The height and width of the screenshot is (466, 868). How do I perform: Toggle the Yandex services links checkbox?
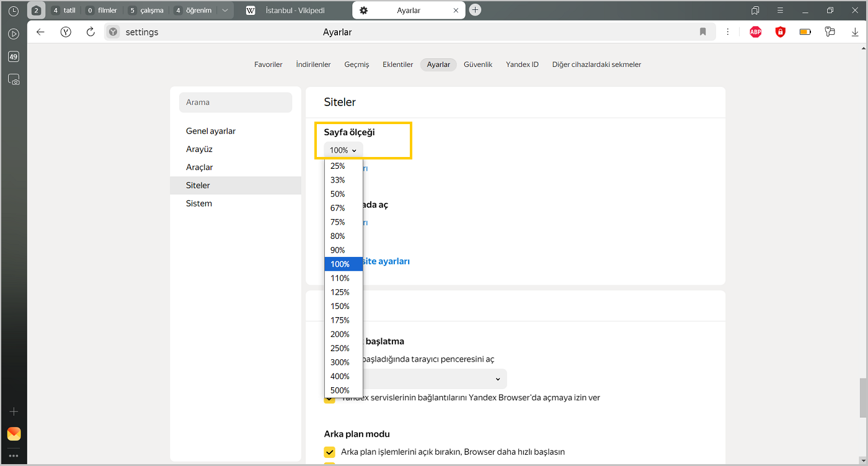(330, 398)
